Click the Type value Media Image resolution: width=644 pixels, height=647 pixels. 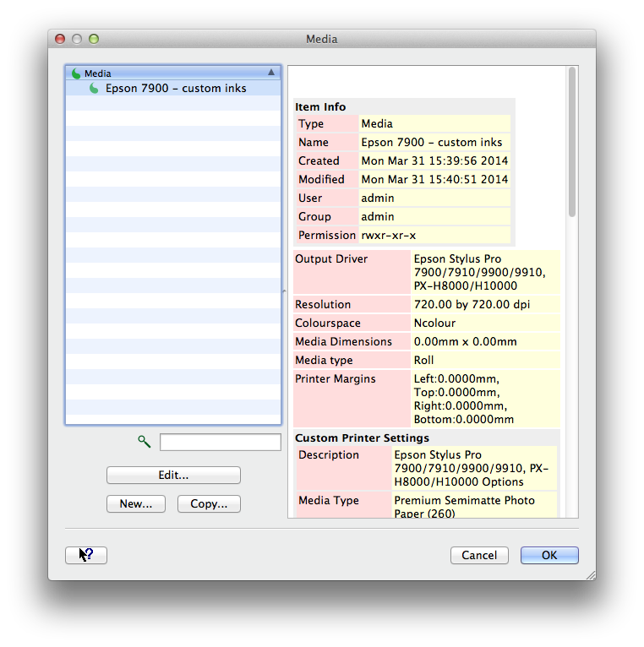pyautogui.click(x=377, y=124)
